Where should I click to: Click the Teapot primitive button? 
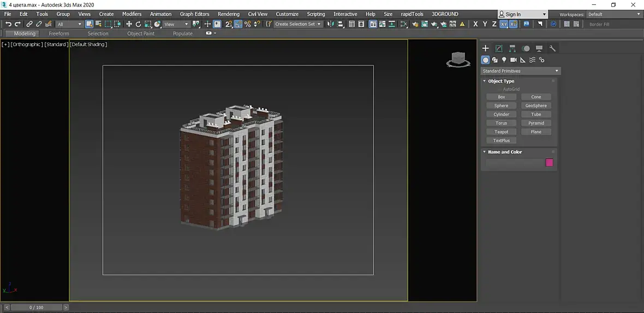tap(501, 132)
